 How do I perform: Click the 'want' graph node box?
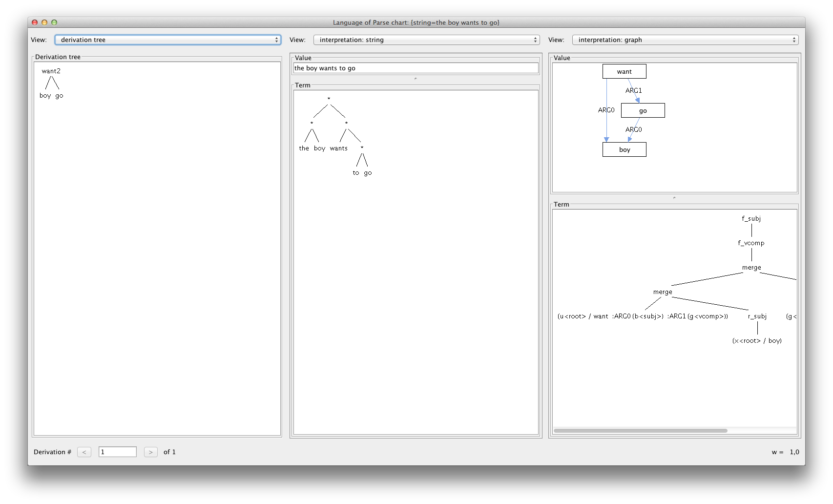[624, 71]
